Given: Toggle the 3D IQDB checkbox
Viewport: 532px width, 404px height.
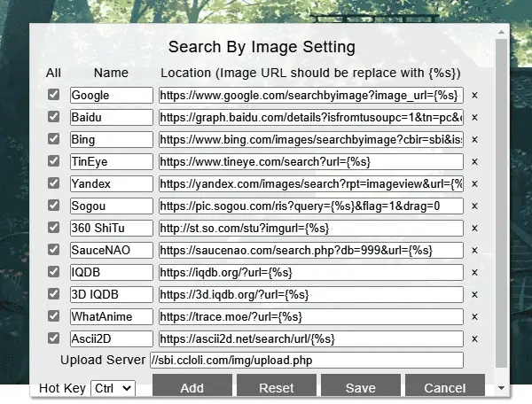Looking at the screenshot, I should (53, 294).
